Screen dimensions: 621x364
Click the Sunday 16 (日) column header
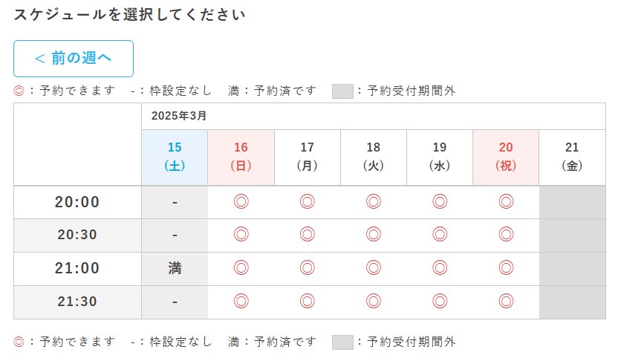click(241, 157)
